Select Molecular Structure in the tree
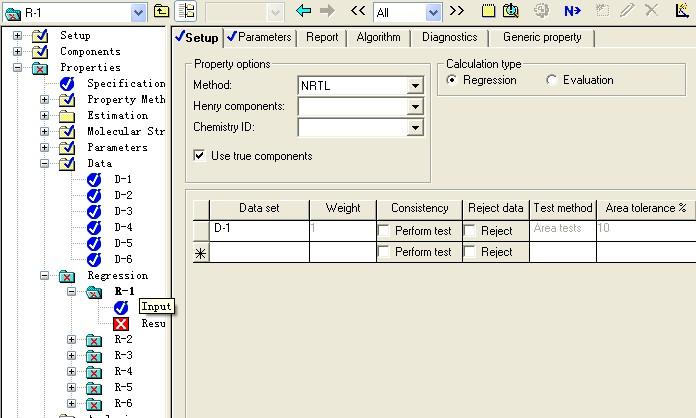 point(126,131)
